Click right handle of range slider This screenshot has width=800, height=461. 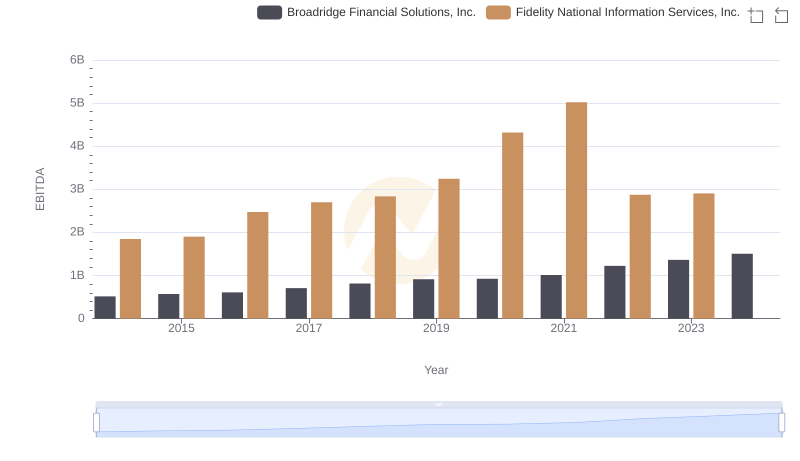click(781, 423)
